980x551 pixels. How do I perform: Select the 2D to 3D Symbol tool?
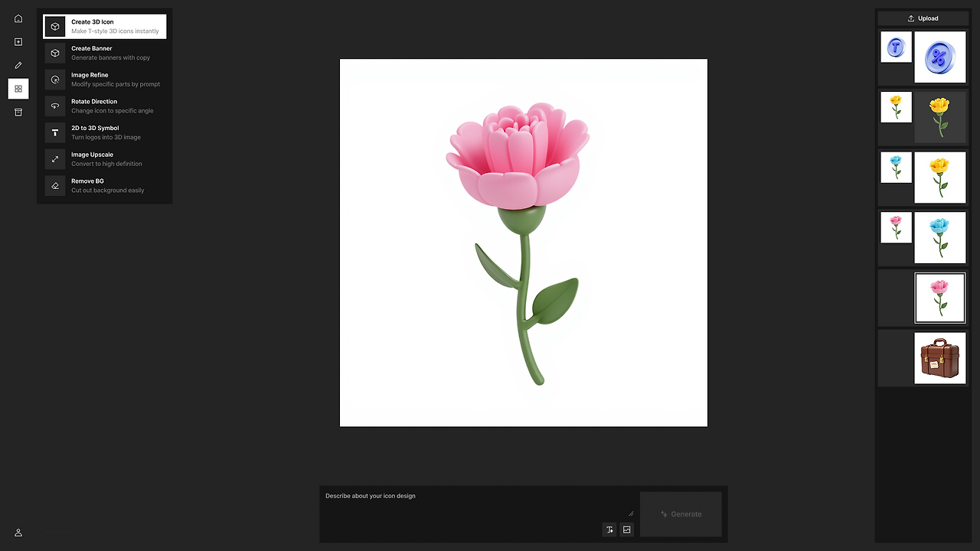[x=105, y=132]
